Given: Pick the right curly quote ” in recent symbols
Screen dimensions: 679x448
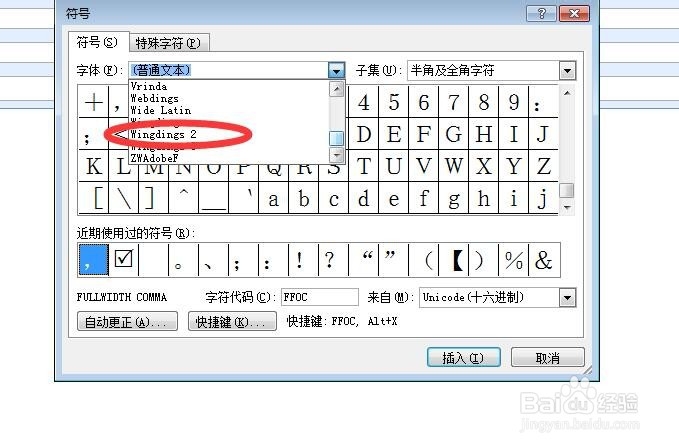Looking at the screenshot, I should pyautogui.click(x=394, y=260).
